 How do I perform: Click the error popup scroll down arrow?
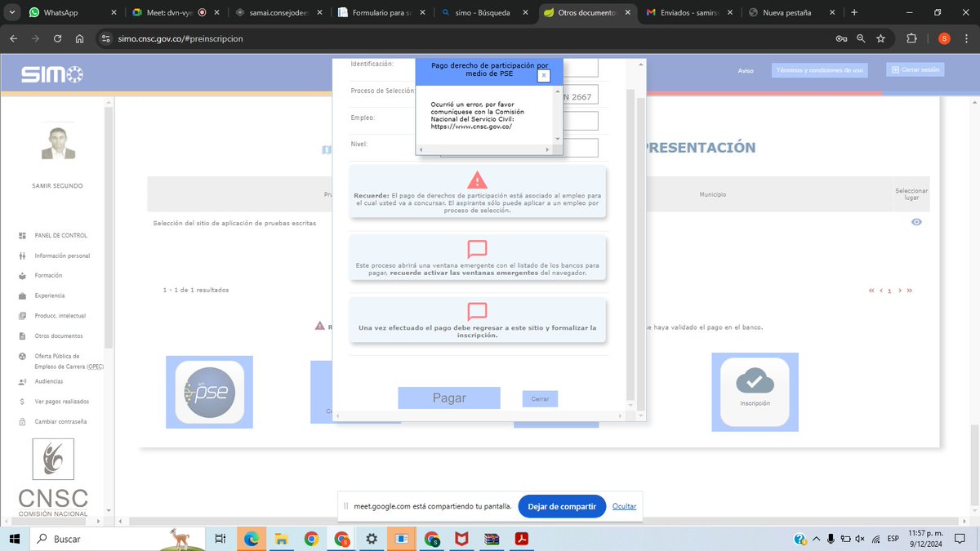point(558,140)
